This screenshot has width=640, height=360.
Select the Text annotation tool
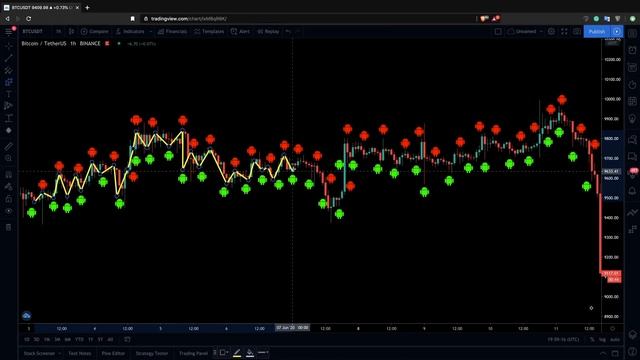(9, 94)
